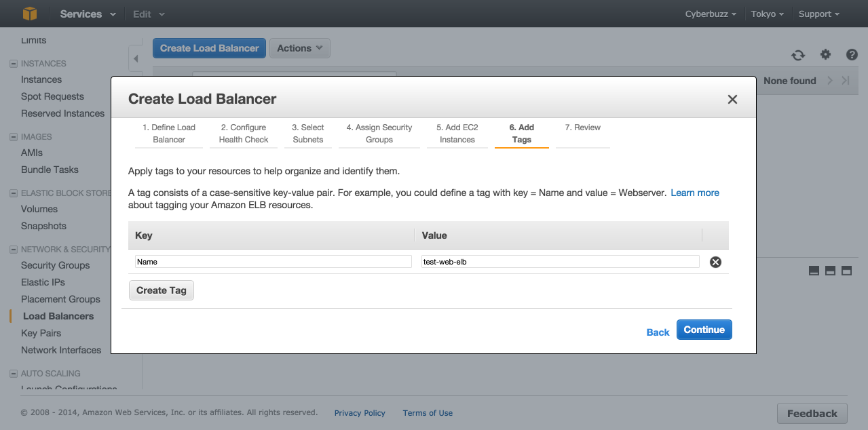The width and height of the screenshot is (868, 430).
Task: Go to next page arrow
Action: click(830, 81)
